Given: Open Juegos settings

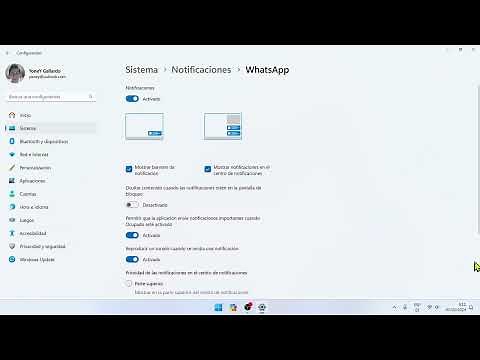Looking at the screenshot, I should [x=50, y=220].
